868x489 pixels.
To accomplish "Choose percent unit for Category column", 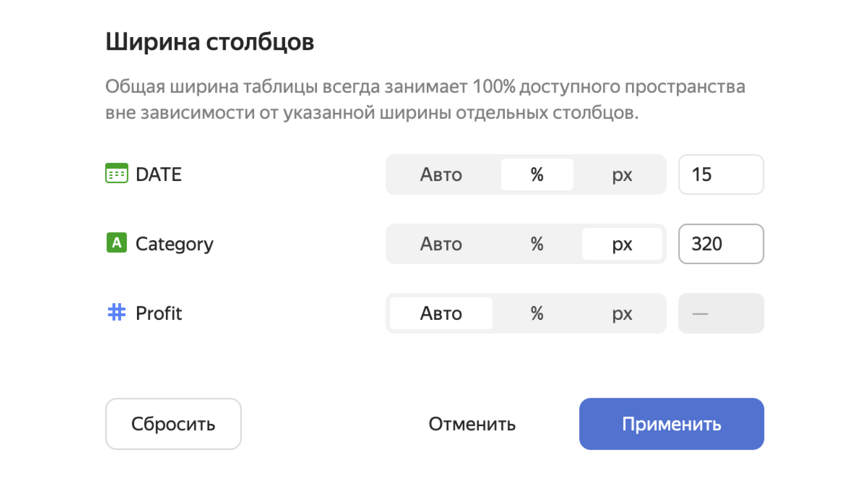I will [x=537, y=244].
